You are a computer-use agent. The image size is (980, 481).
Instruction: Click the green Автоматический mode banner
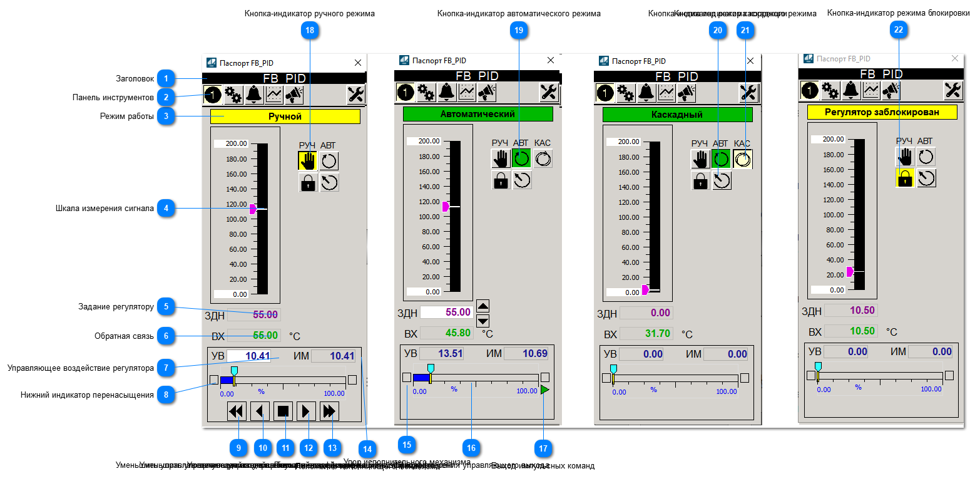tap(478, 114)
